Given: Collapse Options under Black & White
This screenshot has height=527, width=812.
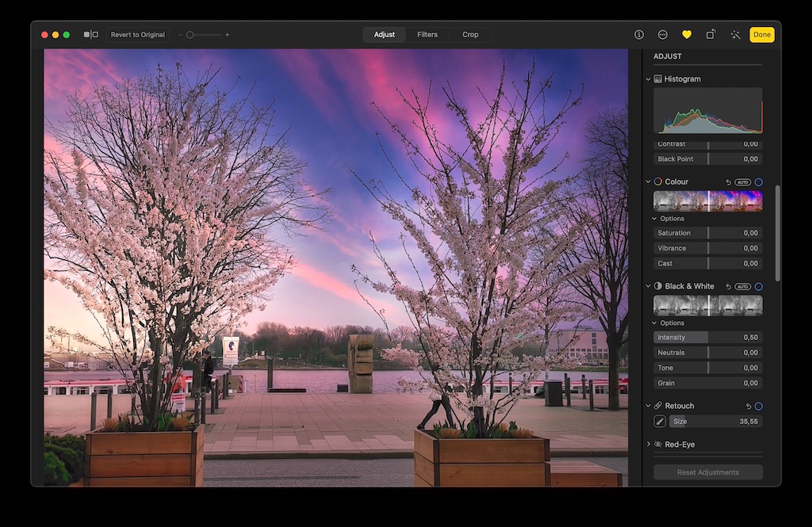Looking at the screenshot, I should tap(655, 323).
